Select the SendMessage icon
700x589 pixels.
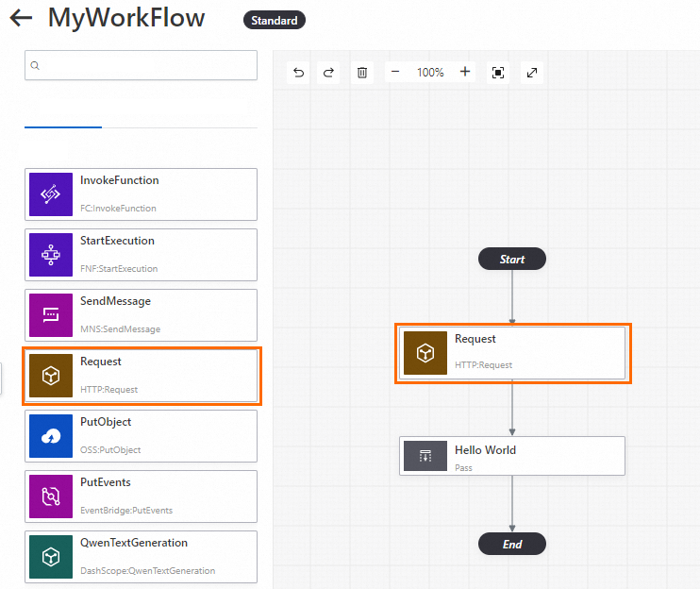pyautogui.click(x=51, y=315)
